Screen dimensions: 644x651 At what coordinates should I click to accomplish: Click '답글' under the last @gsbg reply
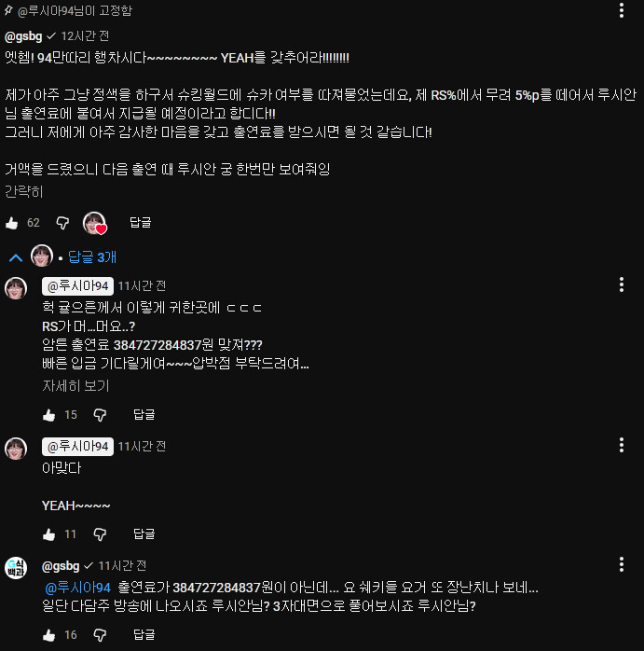144,634
